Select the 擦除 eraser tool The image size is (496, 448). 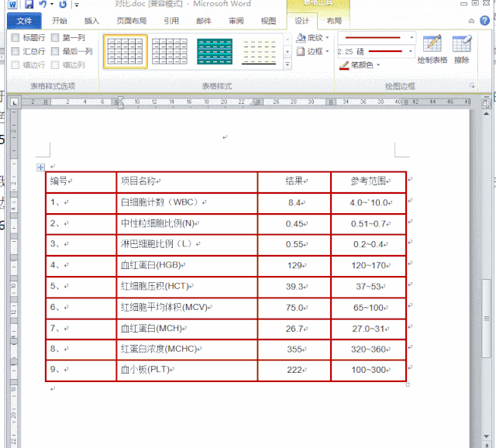pyautogui.click(x=462, y=49)
